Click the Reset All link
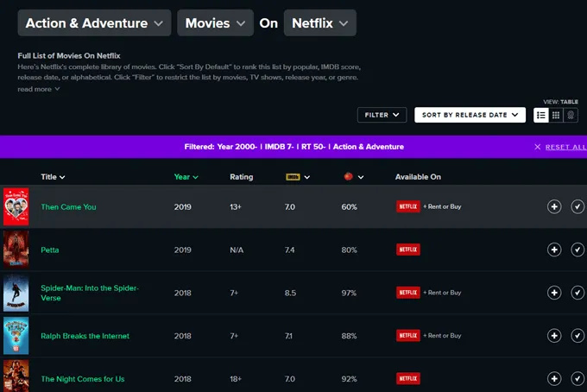The image size is (587, 392). pos(565,147)
